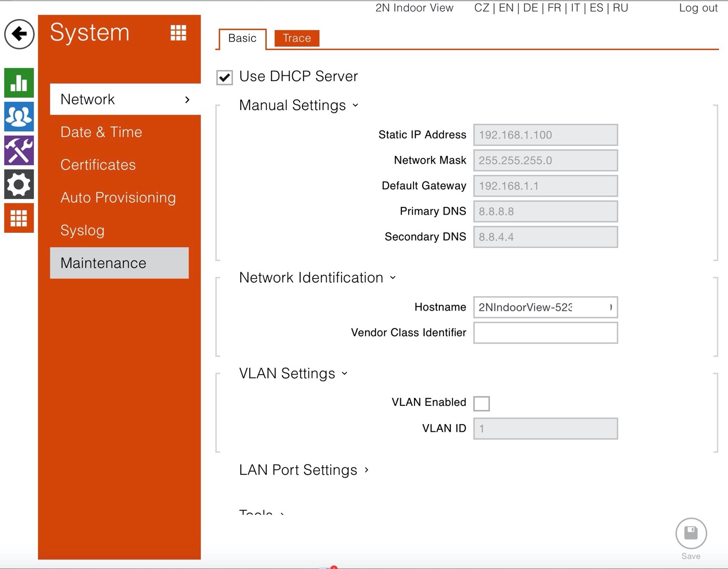
Task: Click the grid menu icon beside System
Action: tap(178, 33)
